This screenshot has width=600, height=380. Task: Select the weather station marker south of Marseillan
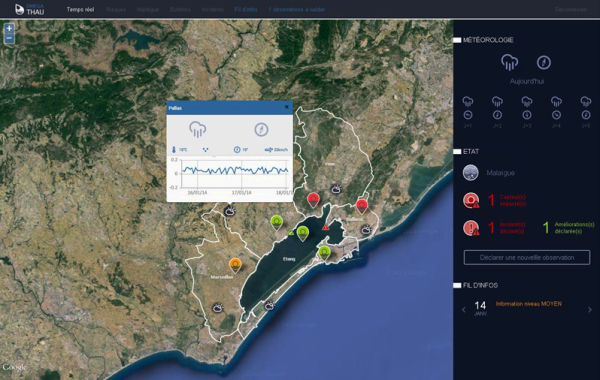coord(217,308)
